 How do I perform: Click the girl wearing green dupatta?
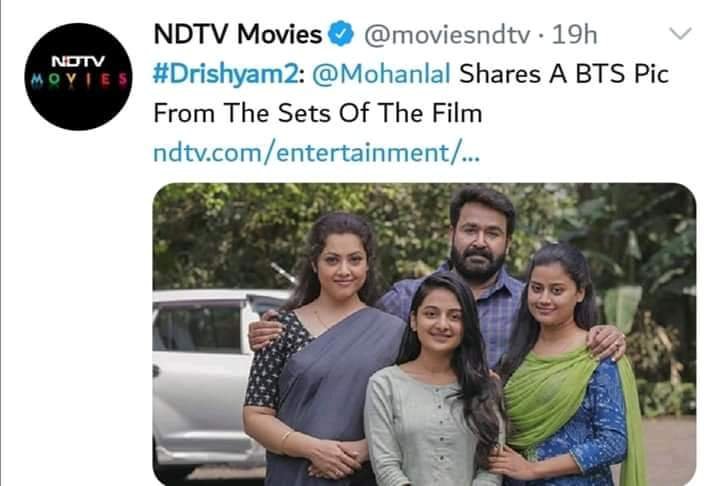pyautogui.click(x=569, y=367)
